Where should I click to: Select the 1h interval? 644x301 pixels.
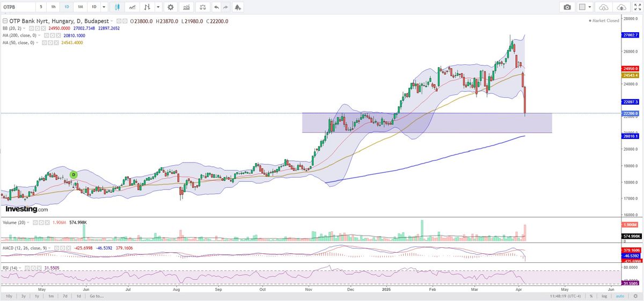53,7
